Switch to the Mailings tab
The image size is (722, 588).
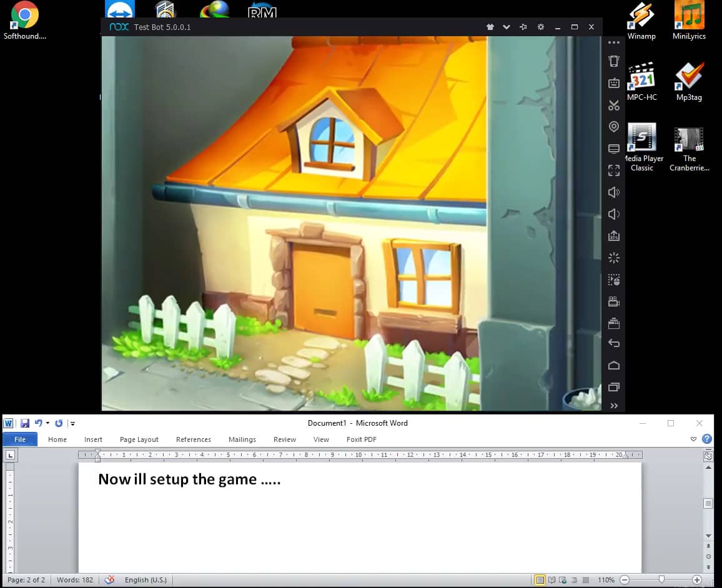click(x=242, y=439)
